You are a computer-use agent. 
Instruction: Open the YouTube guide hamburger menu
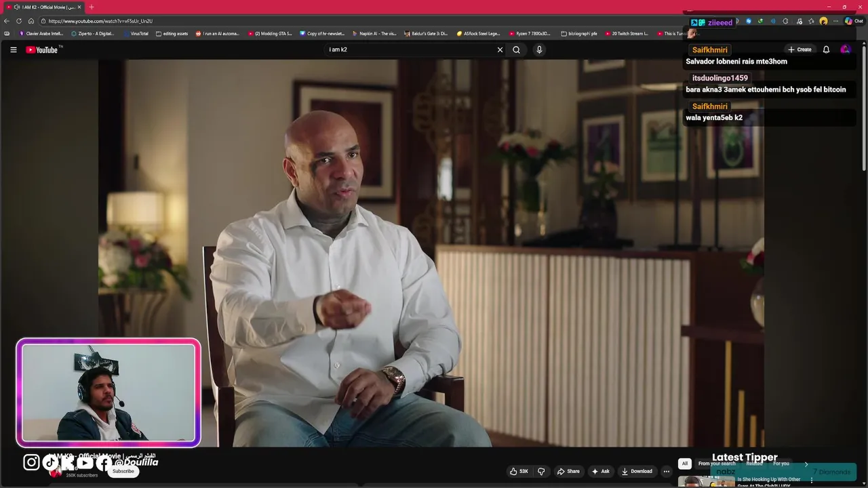(13, 49)
